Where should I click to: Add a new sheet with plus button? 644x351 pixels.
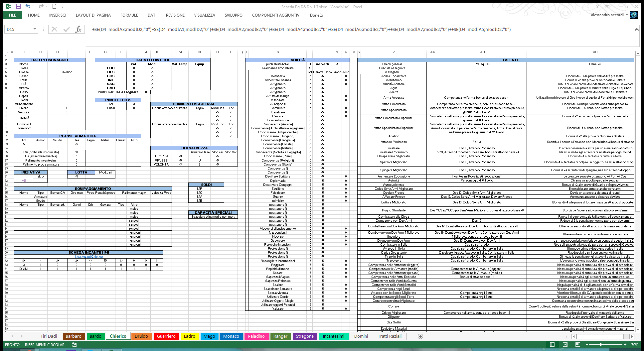420,336
